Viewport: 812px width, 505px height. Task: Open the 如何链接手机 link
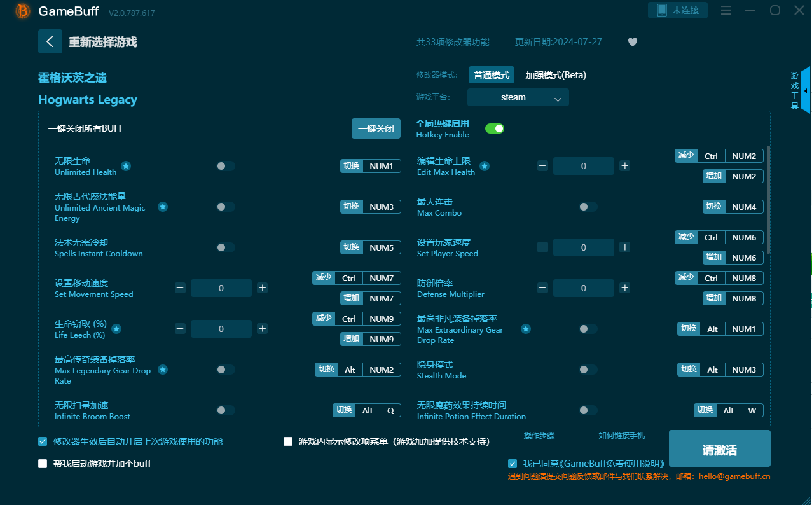pos(622,436)
